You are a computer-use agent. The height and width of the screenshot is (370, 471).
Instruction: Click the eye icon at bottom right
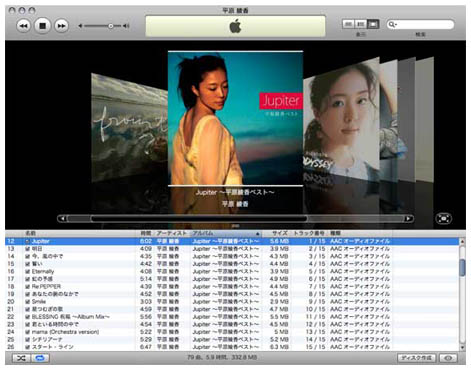click(x=448, y=358)
